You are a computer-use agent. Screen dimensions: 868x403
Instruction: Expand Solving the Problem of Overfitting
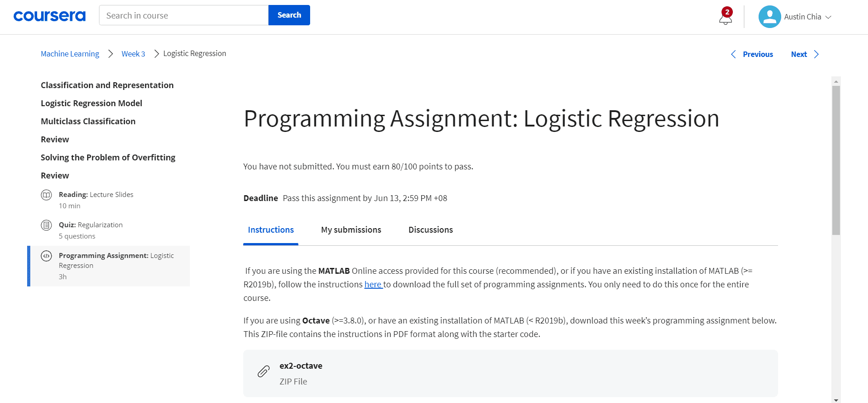pos(108,158)
